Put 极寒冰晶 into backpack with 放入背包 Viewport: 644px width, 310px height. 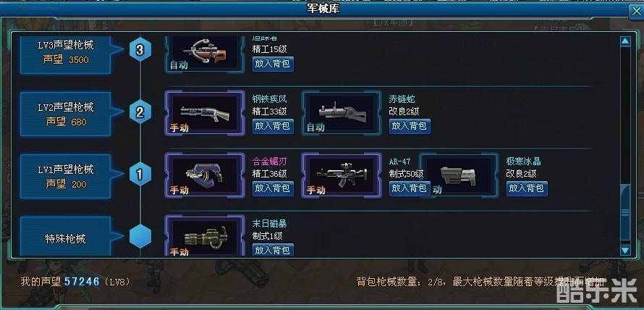[x=527, y=188]
